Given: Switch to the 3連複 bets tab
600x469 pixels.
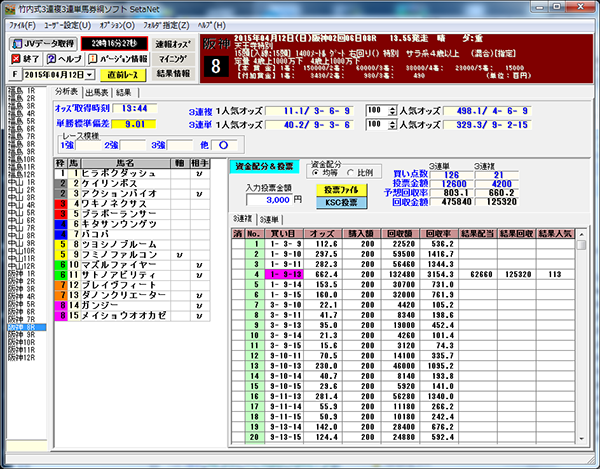Looking at the screenshot, I should (243, 219).
